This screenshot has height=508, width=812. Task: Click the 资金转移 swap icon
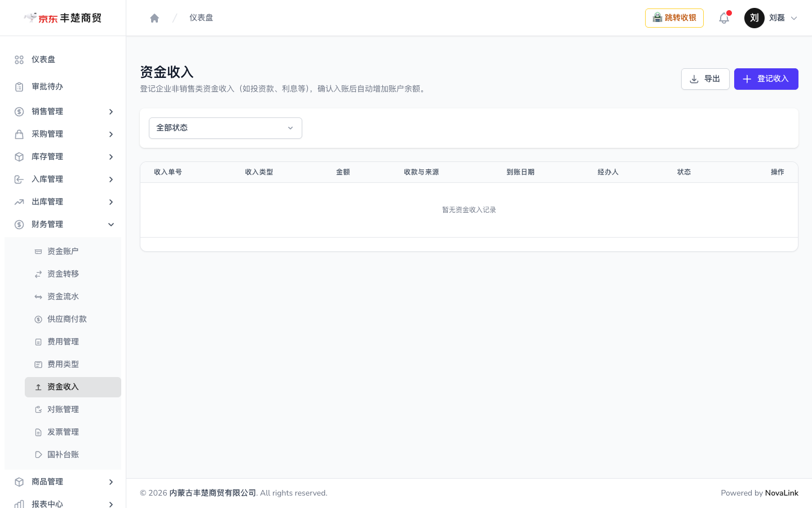pyautogui.click(x=38, y=274)
